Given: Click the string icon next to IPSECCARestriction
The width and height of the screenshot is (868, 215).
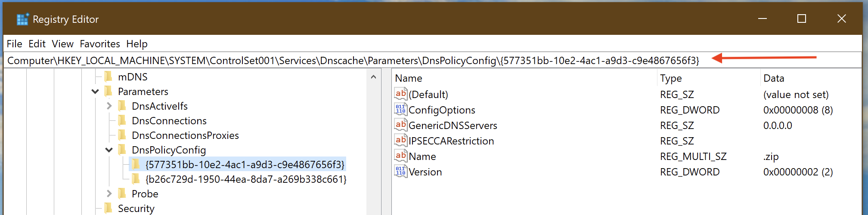Looking at the screenshot, I should coord(401,140).
